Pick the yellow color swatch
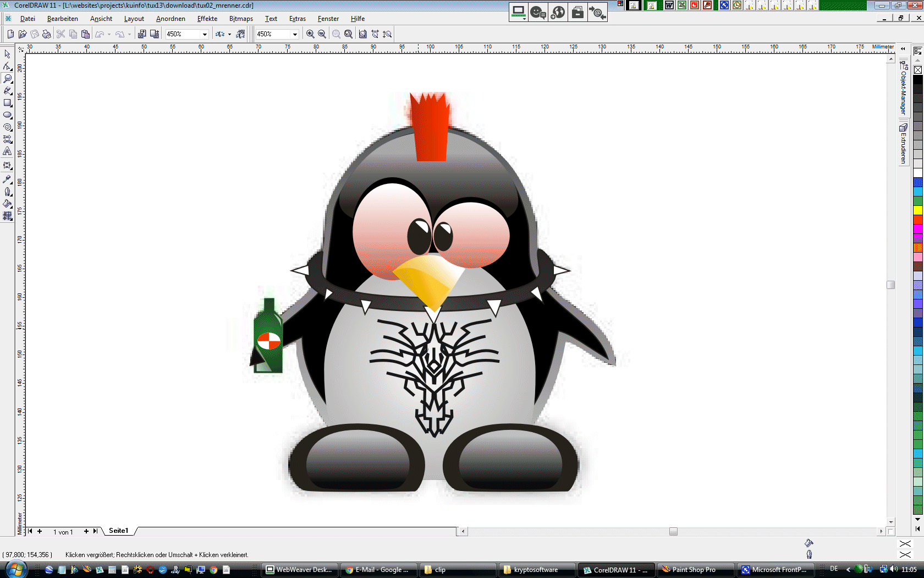Screen dimensions: 924x578 coord(918,210)
